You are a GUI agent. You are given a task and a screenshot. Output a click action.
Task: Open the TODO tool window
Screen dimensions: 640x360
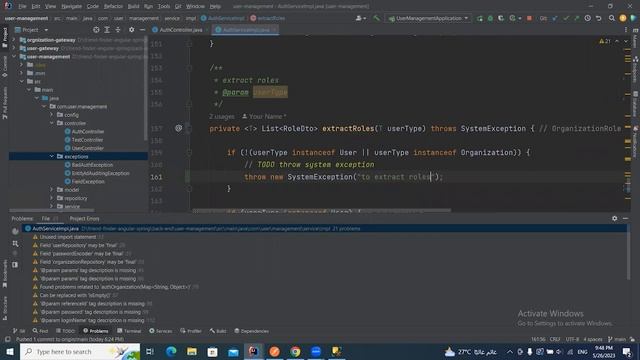tap(65, 331)
